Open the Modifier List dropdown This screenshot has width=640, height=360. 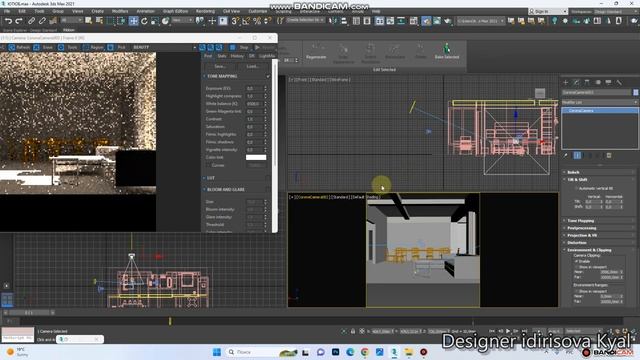pos(600,102)
